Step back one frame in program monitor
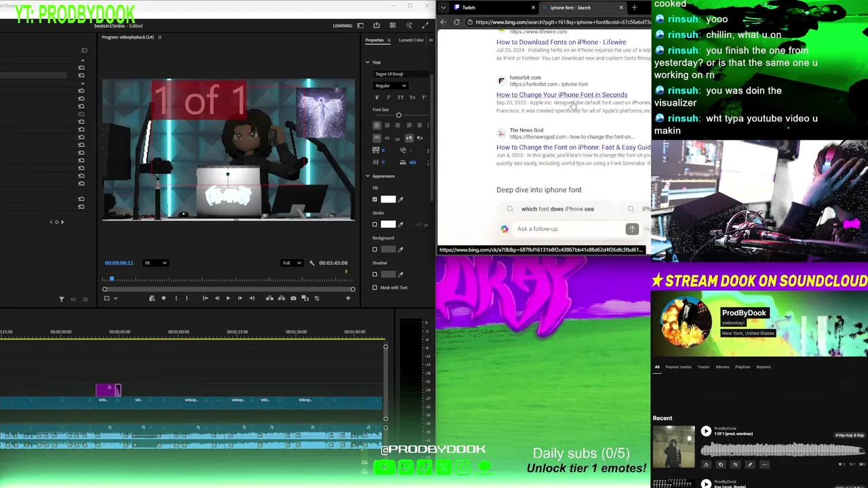Viewport: 868px width, 488px height. pos(217,298)
